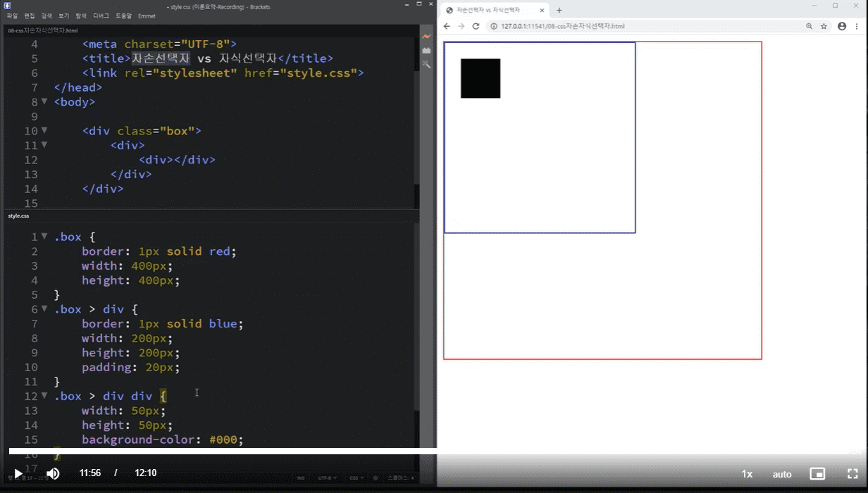Image resolution: width=868 pixels, height=493 pixels.
Task: Open the 도움말 menu in Brackets
Action: (123, 15)
